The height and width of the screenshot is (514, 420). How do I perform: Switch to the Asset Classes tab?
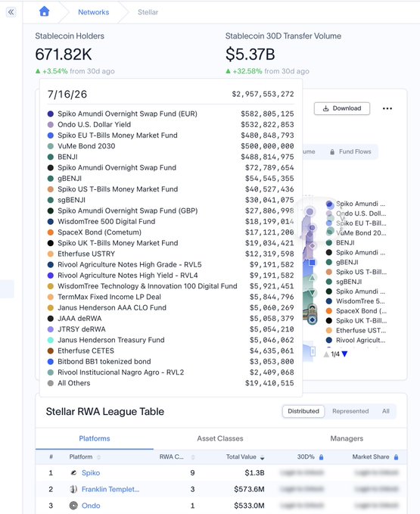220,438
